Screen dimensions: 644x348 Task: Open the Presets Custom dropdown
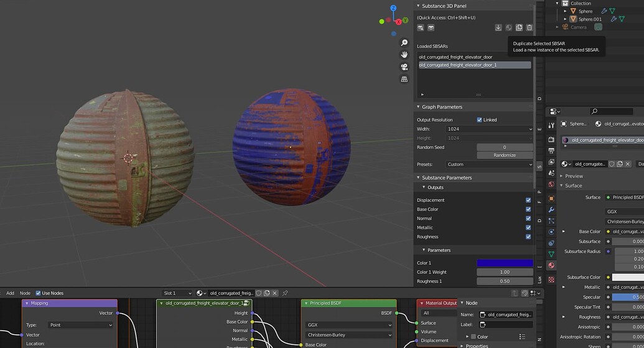point(489,164)
